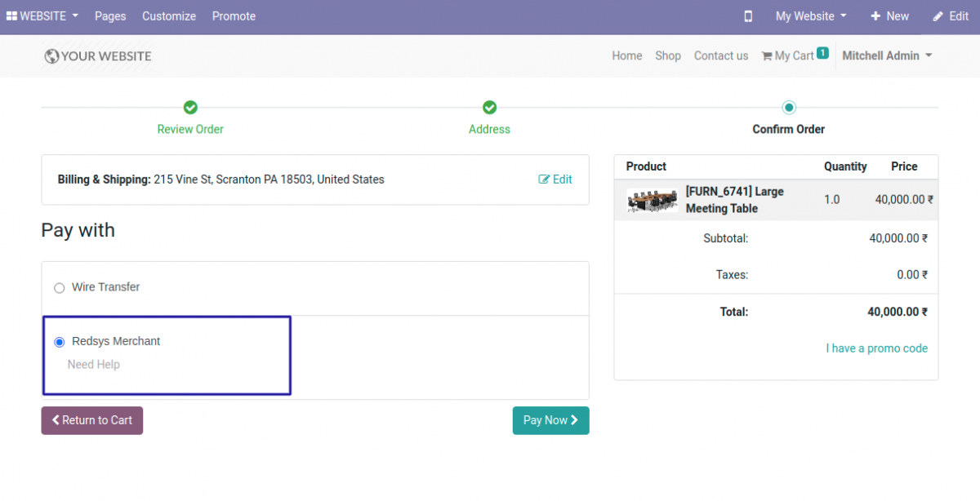The width and height of the screenshot is (980, 501).
Task: Open the Customize menu
Action: pyautogui.click(x=169, y=16)
